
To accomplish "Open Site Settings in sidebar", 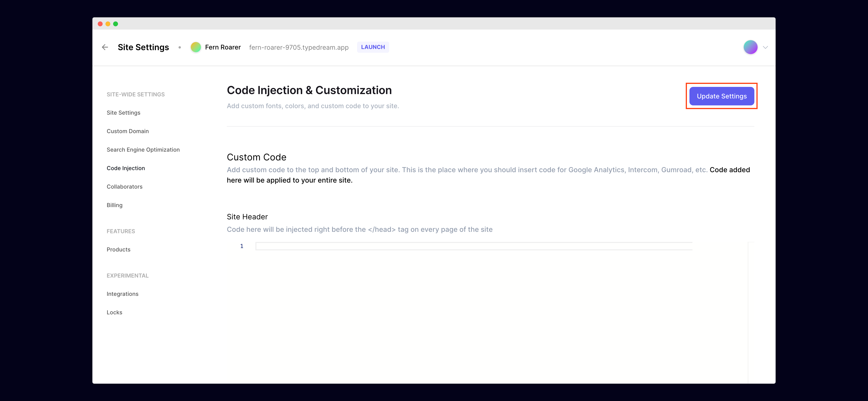I will tap(123, 113).
